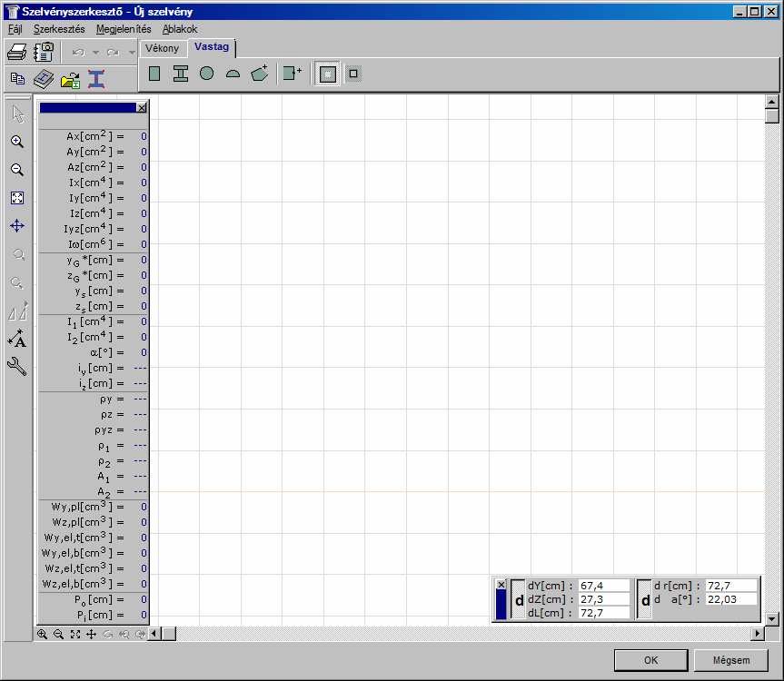This screenshot has height=681, width=784.
Task: Open settings with the wrench icon
Action: pos(17,367)
